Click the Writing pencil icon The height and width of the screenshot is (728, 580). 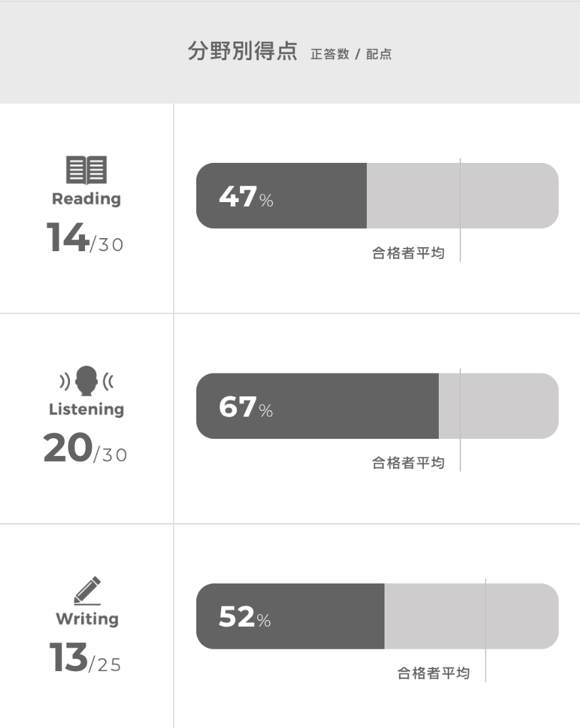(x=87, y=591)
